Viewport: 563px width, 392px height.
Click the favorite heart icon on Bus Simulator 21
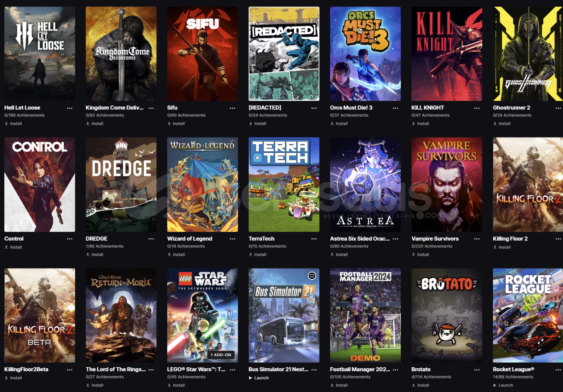click(312, 276)
